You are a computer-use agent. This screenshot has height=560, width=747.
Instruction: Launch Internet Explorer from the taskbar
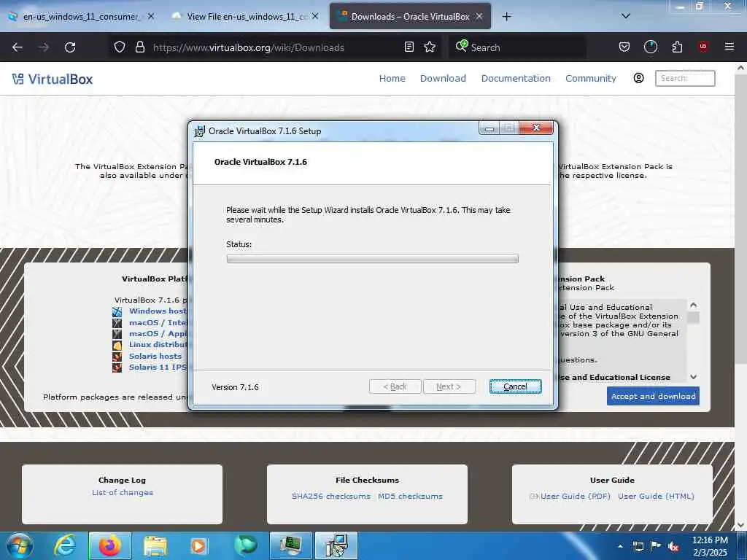(x=65, y=545)
